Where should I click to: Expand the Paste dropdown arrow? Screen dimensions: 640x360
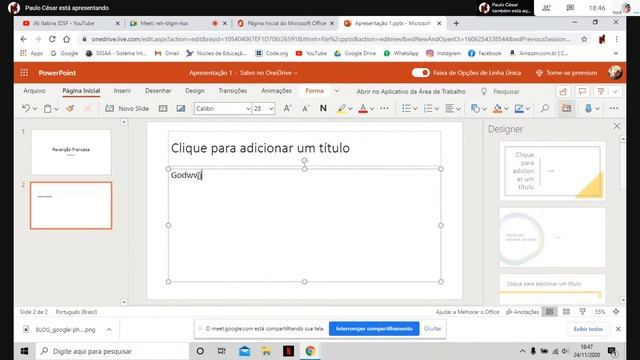(56, 109)
